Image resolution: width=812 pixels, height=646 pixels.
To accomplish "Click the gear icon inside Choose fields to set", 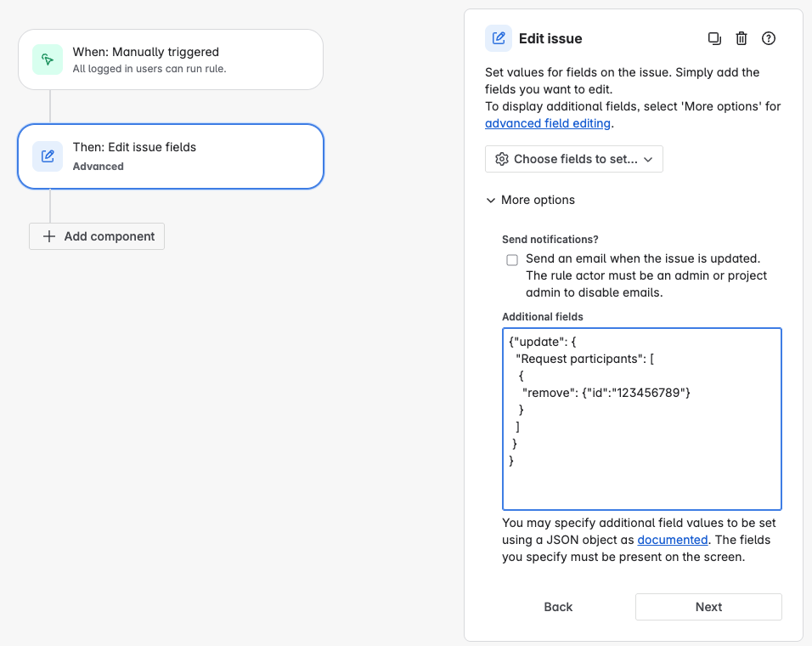I will (x=502, y=159).
